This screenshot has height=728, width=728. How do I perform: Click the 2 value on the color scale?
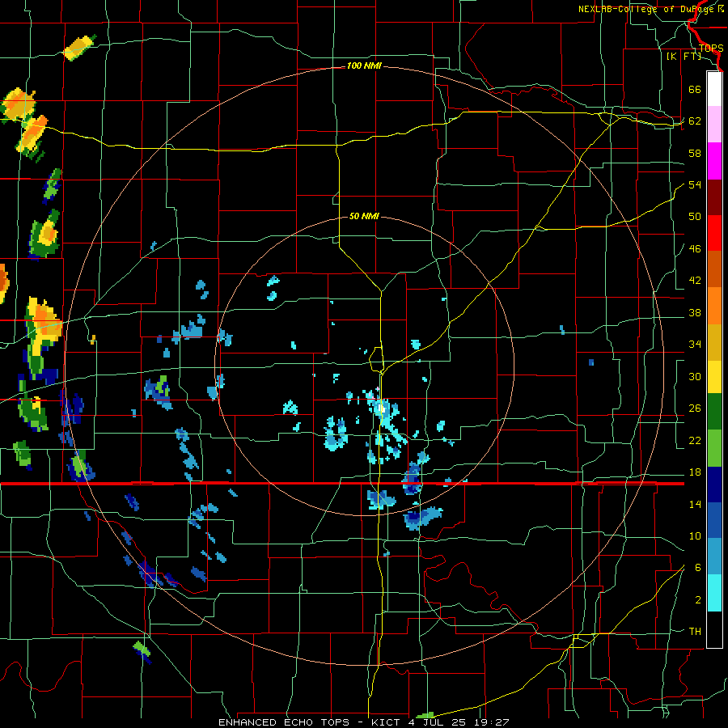[x=698, y=600]
